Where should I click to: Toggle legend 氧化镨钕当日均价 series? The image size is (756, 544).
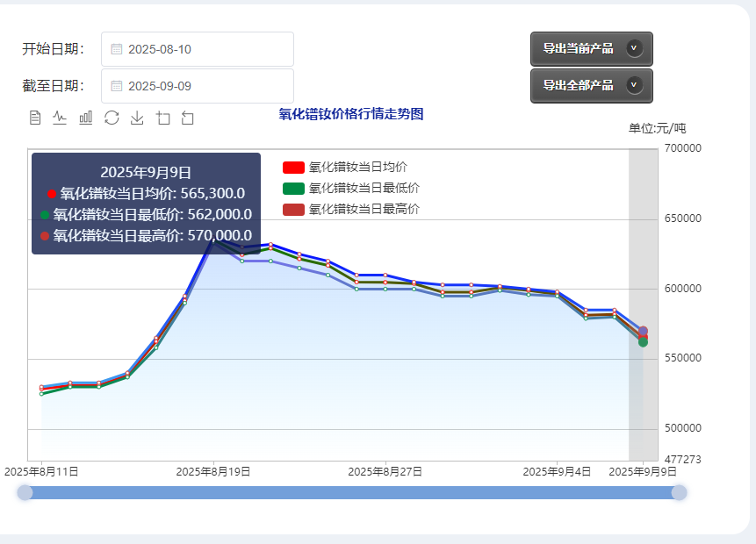click(345, 168)
